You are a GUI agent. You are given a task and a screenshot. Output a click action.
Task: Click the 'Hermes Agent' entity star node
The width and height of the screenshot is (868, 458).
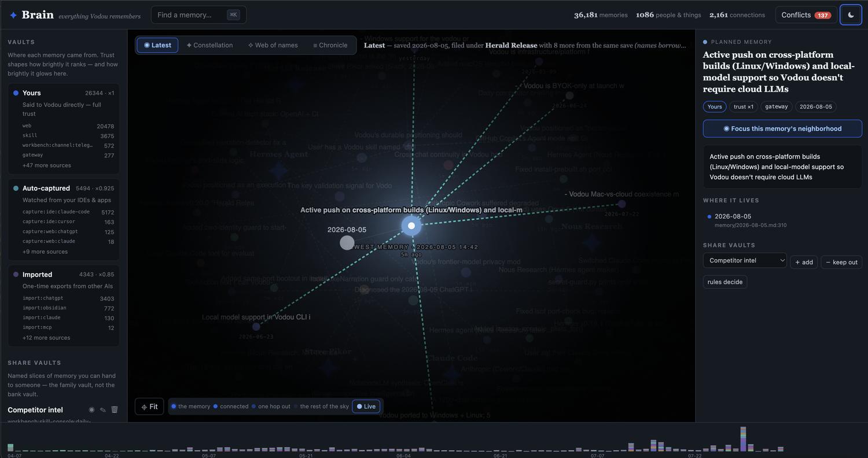279,170
